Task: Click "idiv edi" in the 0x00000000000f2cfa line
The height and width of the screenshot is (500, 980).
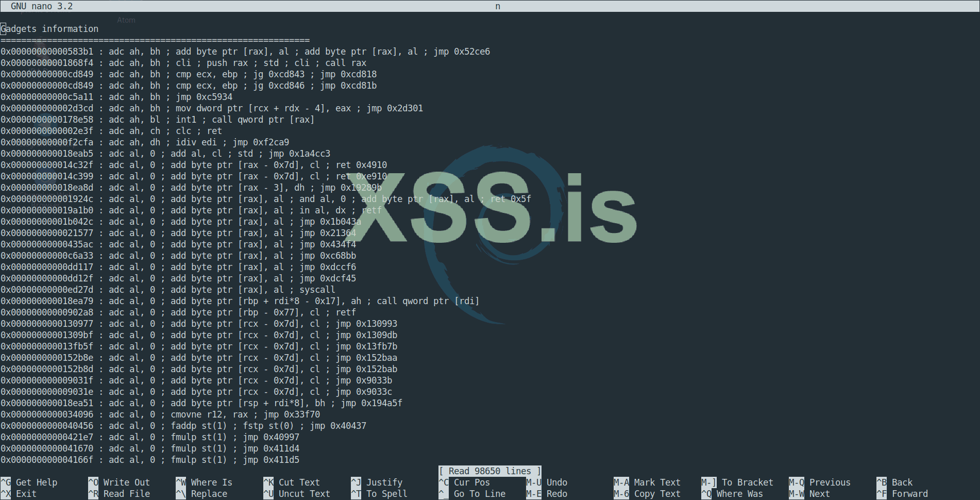Action: pos(199,142)
